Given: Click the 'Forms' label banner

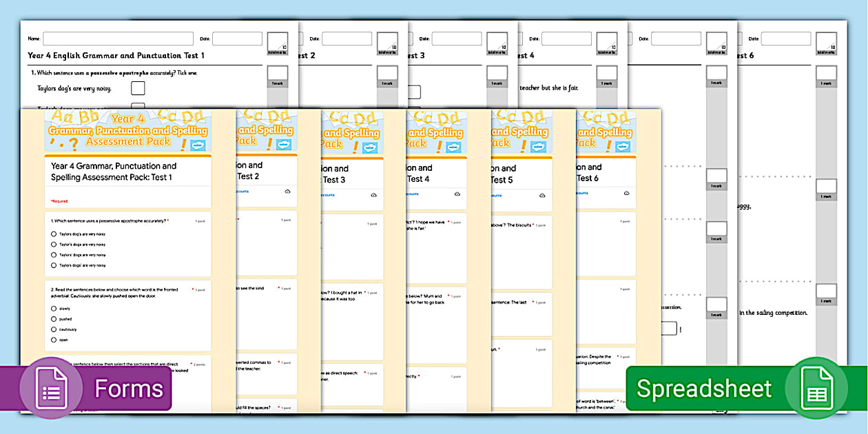Looking at the screenshot, I should pyautogui.click(x=131, y=388).
